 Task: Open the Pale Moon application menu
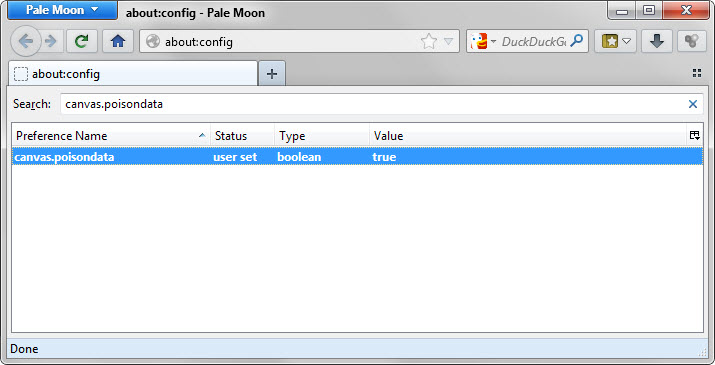pos(62,10)
